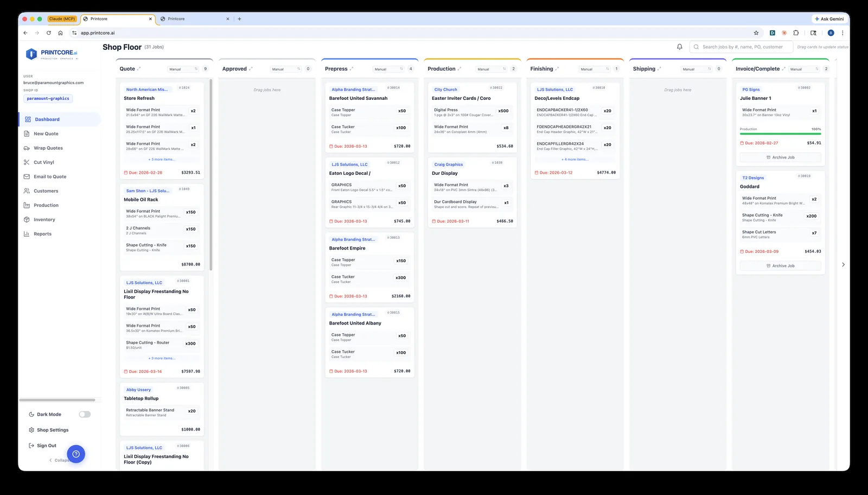Click the Quote column vertical scrollbar

[210, 175]
